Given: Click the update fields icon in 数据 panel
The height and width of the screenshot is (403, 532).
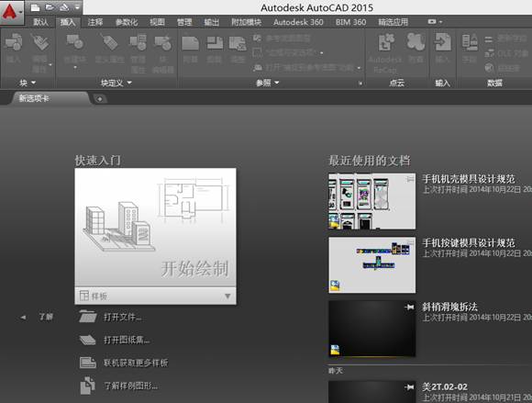Looking at the screenshot, I should click(489, 39).
